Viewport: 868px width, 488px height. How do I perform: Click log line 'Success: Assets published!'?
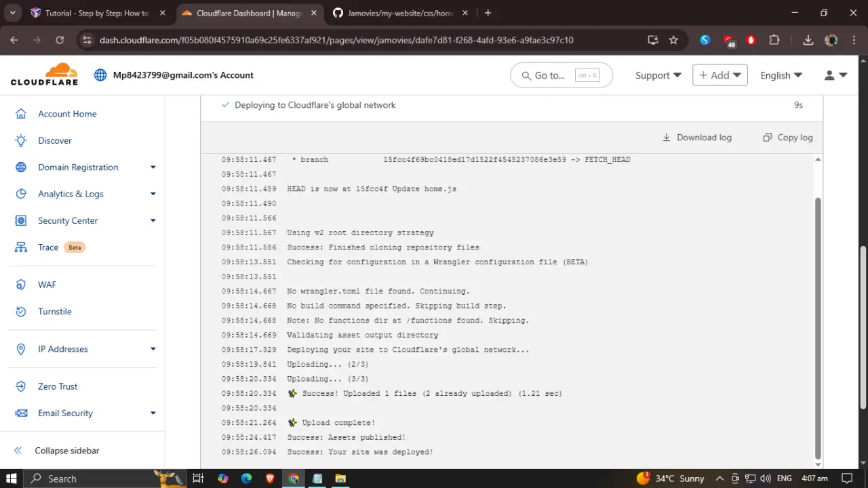[x=347, y=438]
